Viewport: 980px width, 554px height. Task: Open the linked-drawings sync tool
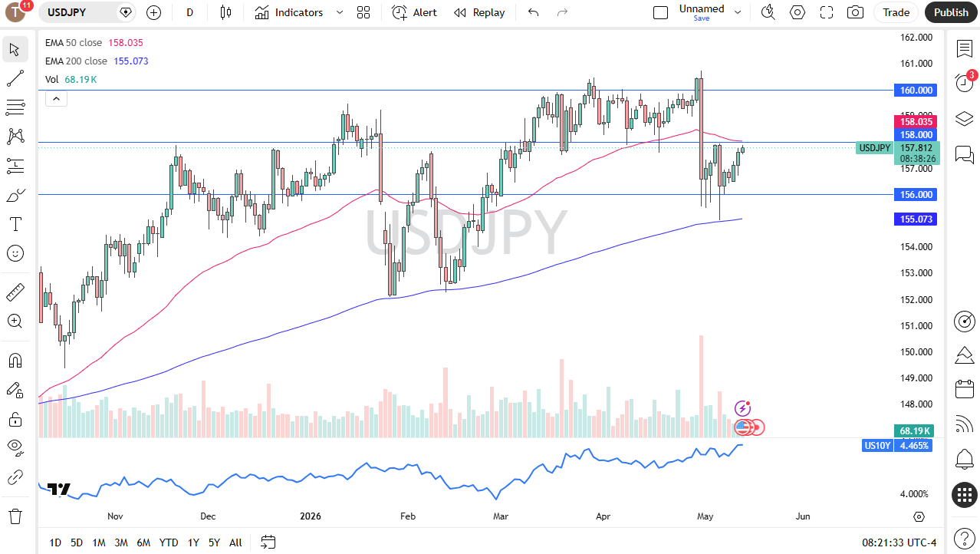[15, 478]
